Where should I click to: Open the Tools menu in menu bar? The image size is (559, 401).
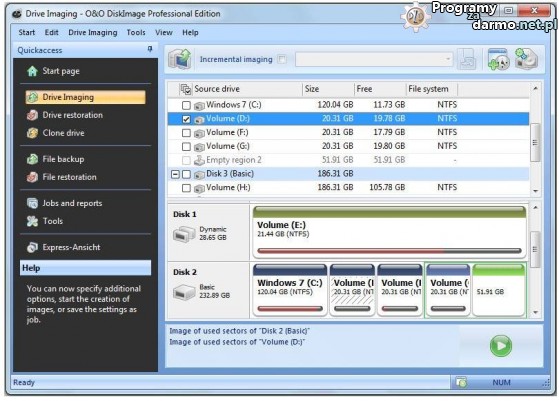coord(136,32)
